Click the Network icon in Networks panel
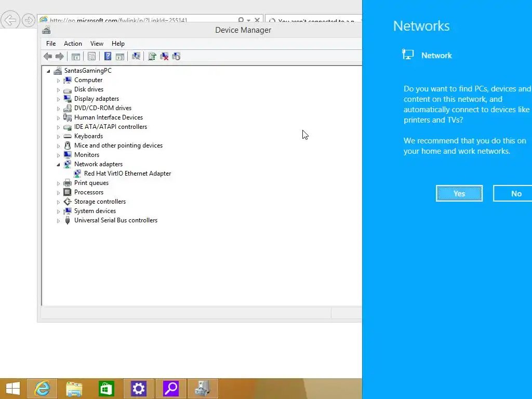The height and width of the screenshot is (399, 532). [408, 54]
